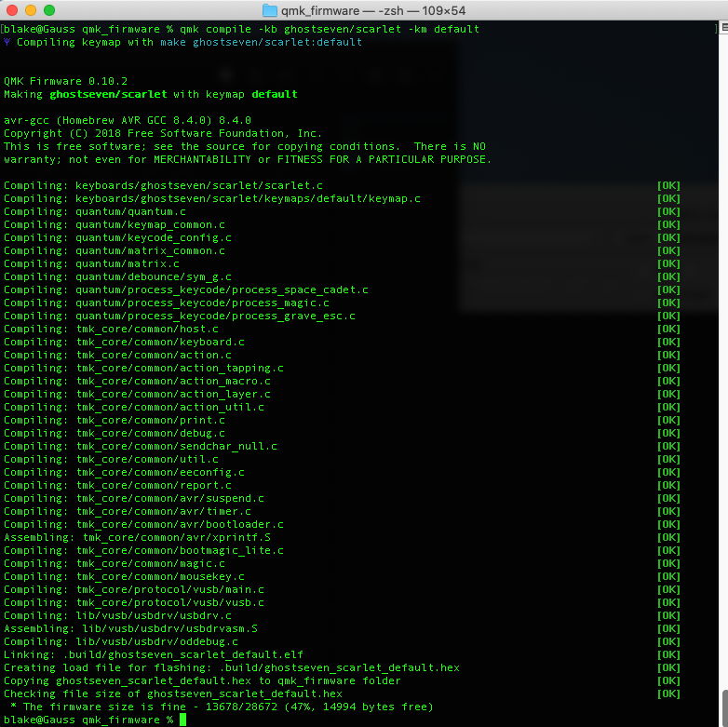728x727 pixels.
Task: Click 'tmk_core/common/mousekey.c' line
Action: [124, 575]
